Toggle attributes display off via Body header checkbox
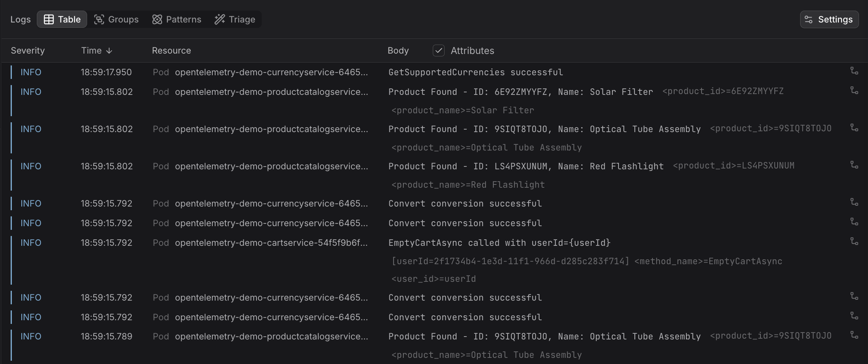This screenshot has width=868, height=364. (438, 50)
